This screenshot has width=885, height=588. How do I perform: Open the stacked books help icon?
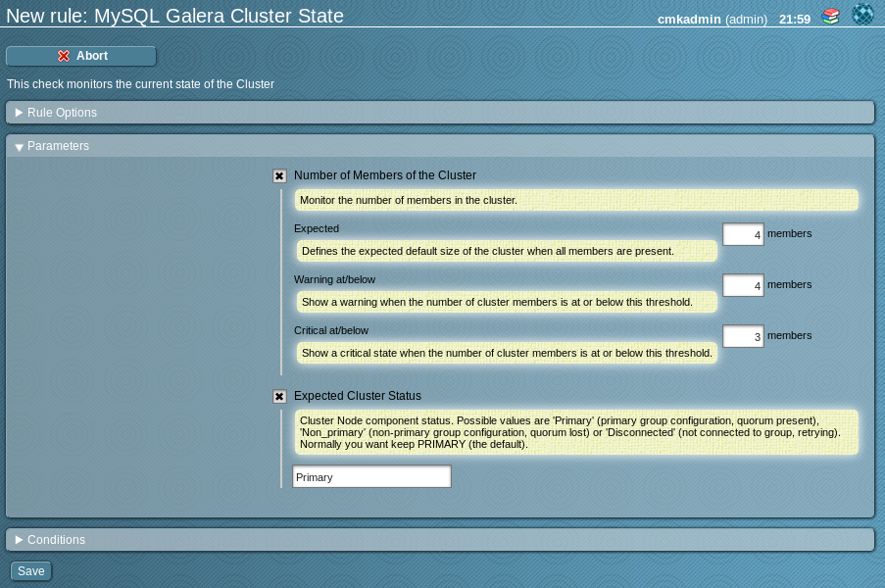pos(830,16)
